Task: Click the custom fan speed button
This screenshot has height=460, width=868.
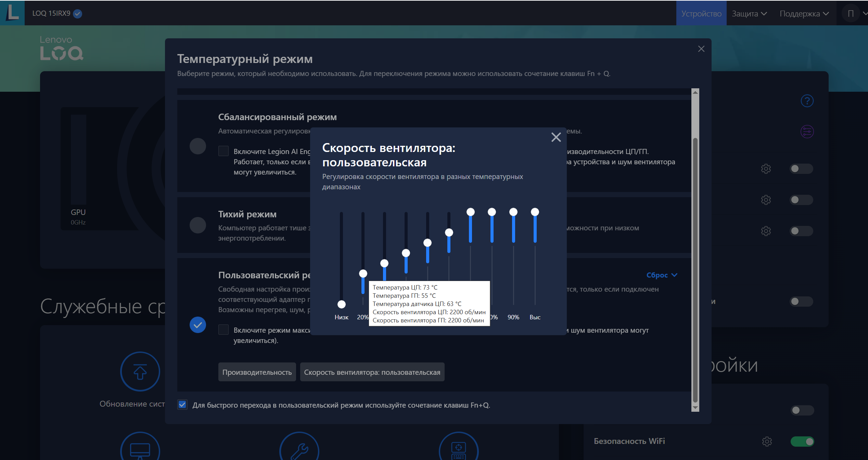Action: pyautogui.click(x=372, y=372)
